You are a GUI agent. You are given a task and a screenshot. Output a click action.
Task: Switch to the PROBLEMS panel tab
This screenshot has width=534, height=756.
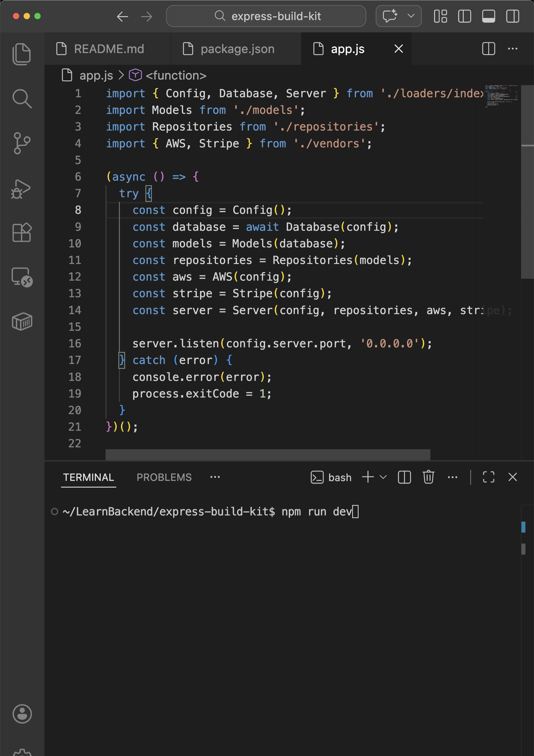tap(164, 477)
